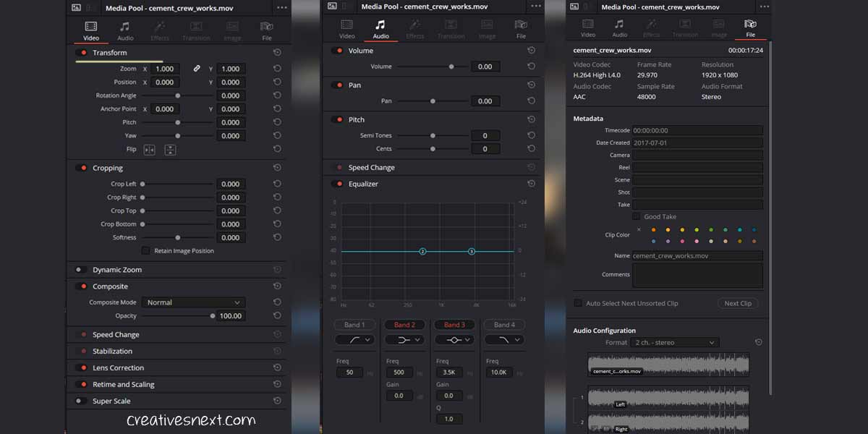The width and height of the screenshot is (868, 434).
Task: Enable Auto Select Next Unsorted Clip
Action: click(x=578, y=303)
